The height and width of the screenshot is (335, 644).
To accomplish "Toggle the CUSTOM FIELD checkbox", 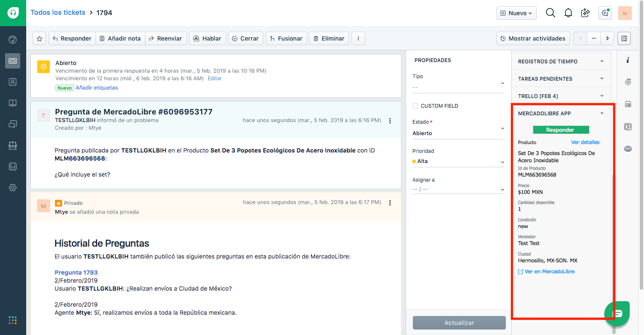I will (415, 106).
